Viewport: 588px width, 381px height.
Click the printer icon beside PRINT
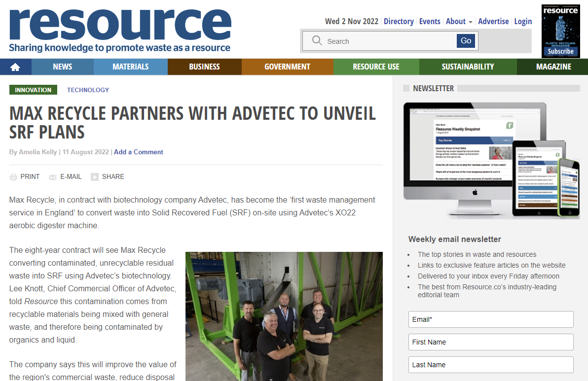(13, 177)
